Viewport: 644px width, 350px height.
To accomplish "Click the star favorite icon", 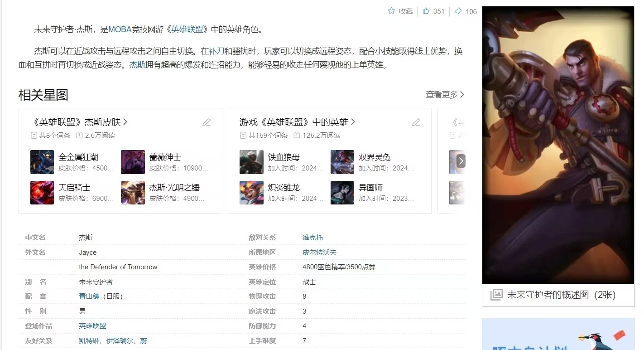I will point(391,11).
